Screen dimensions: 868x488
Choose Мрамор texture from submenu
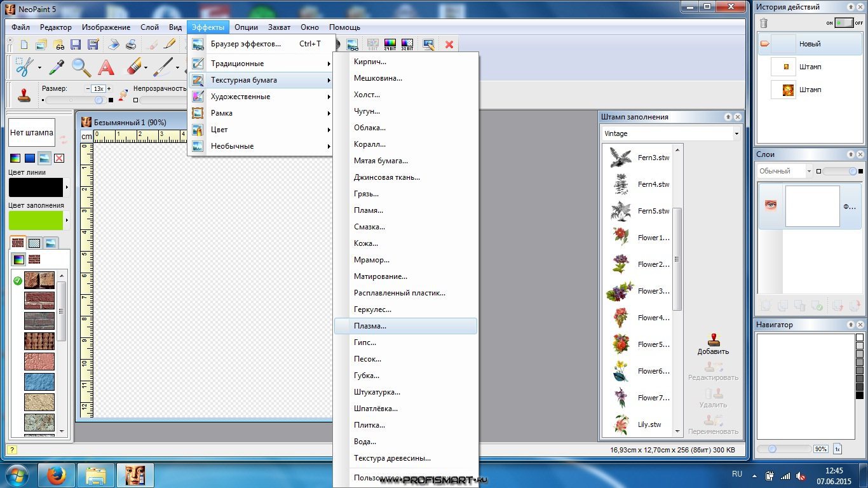coord(405,260)
